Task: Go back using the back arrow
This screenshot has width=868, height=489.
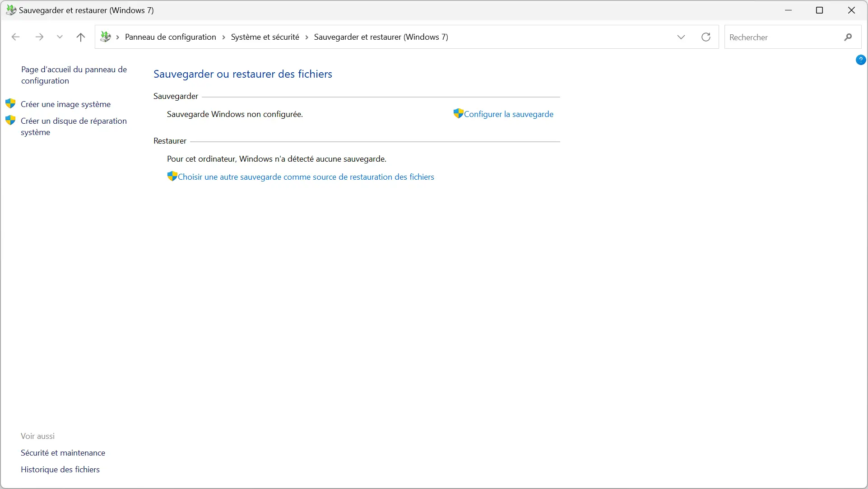Action: click(15, 37)
